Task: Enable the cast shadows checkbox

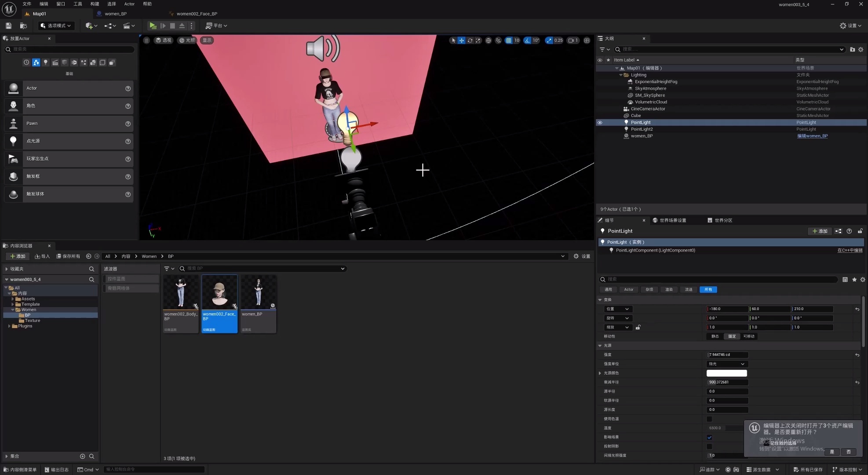Action: (709, 446)
